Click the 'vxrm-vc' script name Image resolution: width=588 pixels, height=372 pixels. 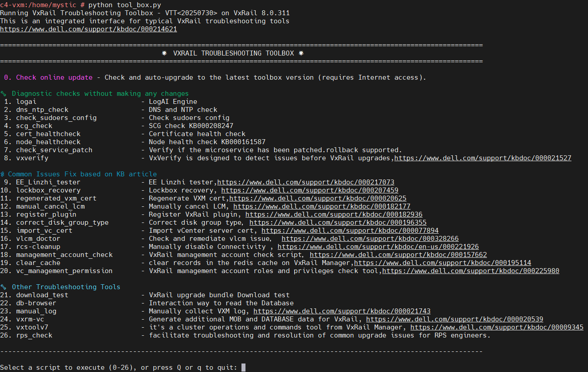pyautogui.click(x=30, y=319)
